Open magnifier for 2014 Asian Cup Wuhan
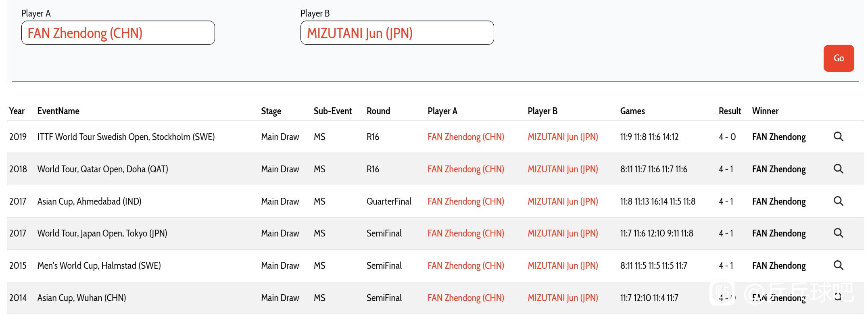The image size is (868, 316). click(x=838, y=297)
